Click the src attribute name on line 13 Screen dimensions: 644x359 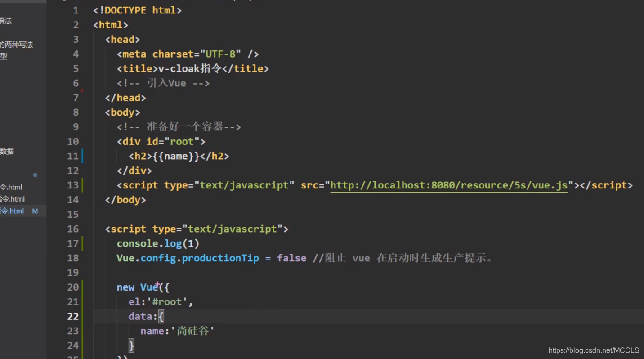click(309, 185)
